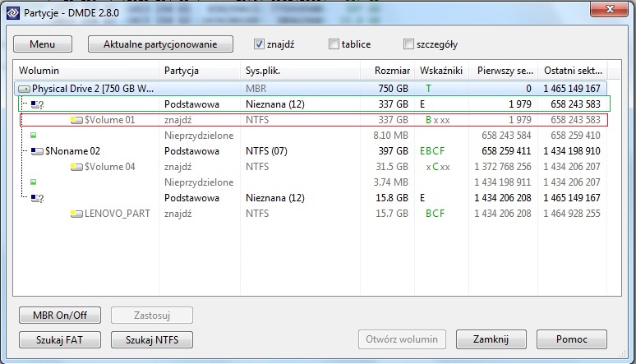636x364 pixels.
Task: Sort by the Rozmiar column header
Action: pyautogui.click(x=387, y=70)
